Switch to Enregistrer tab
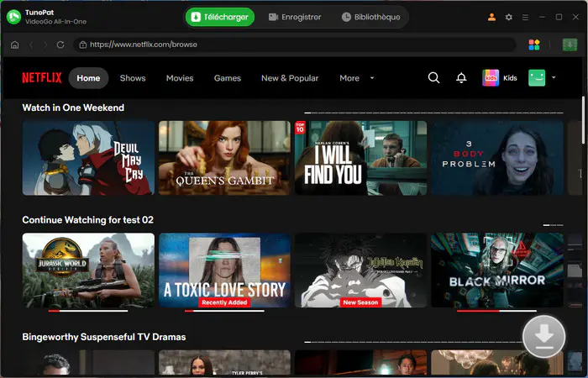This screenshot has width=588, height=378. click(x=295, y=18)
